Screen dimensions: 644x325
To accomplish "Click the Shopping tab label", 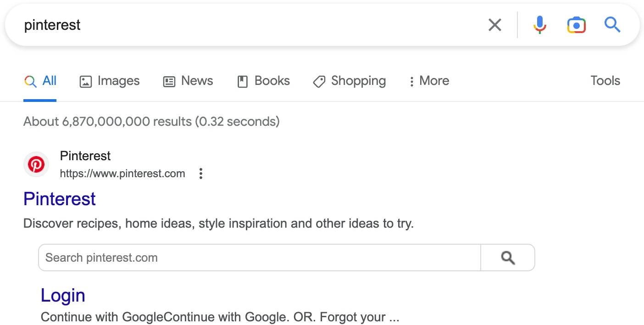I will point(358,81).
